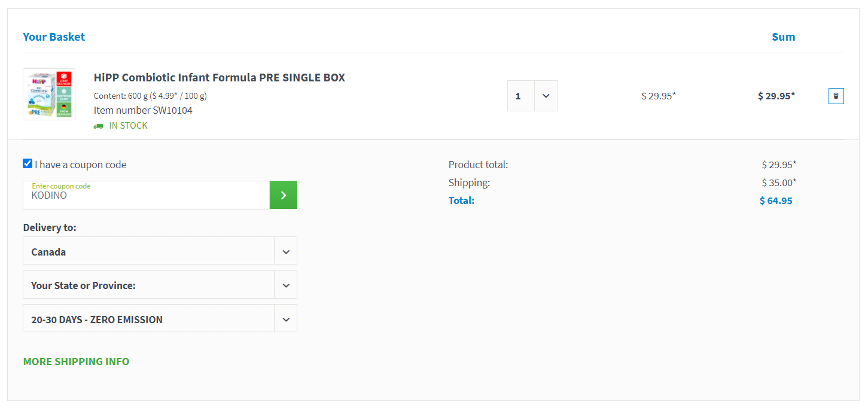Click the Item number SW10104 text
868x410 pixels.
click(x=143, y=110)
